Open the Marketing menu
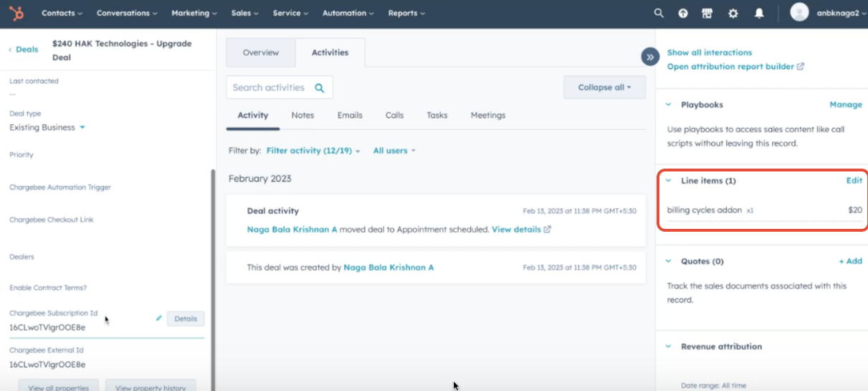Screen dimensions: 868x391 pos(195,13)
